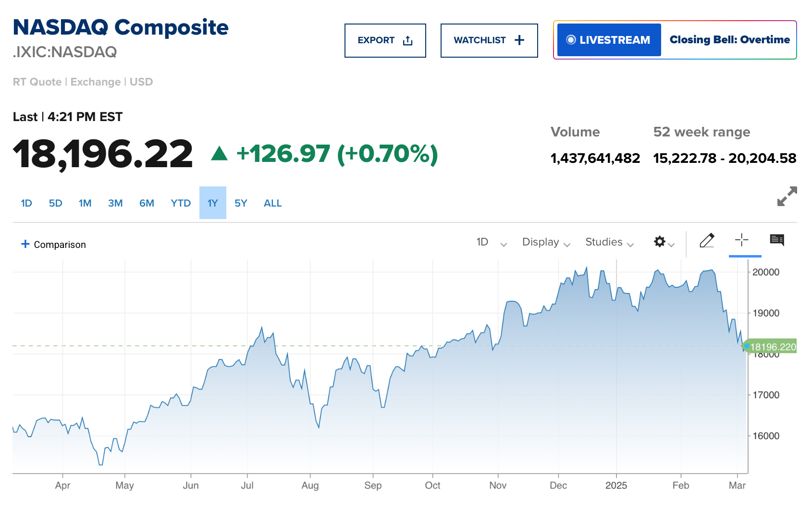Click the current price marker 18196.220

tap(772, 347)
